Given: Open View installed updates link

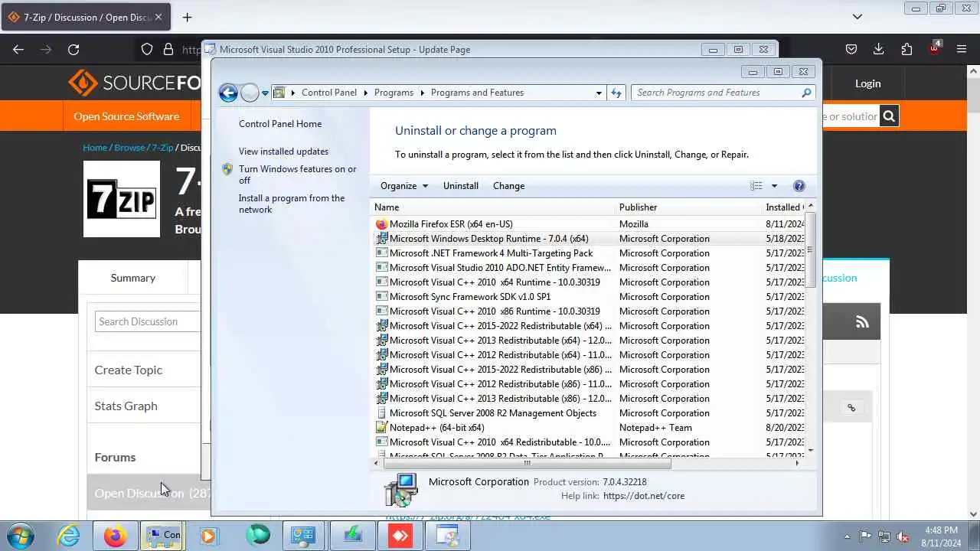Looking at the screenshot, I should [283, 152].
